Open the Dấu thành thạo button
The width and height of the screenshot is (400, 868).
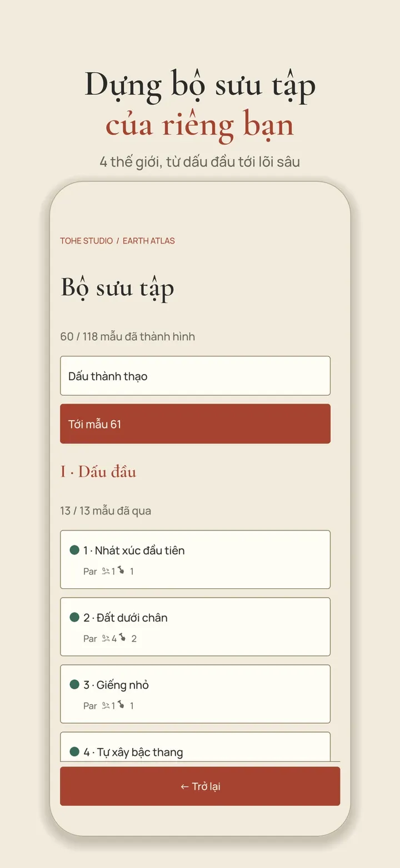[195, 376]
